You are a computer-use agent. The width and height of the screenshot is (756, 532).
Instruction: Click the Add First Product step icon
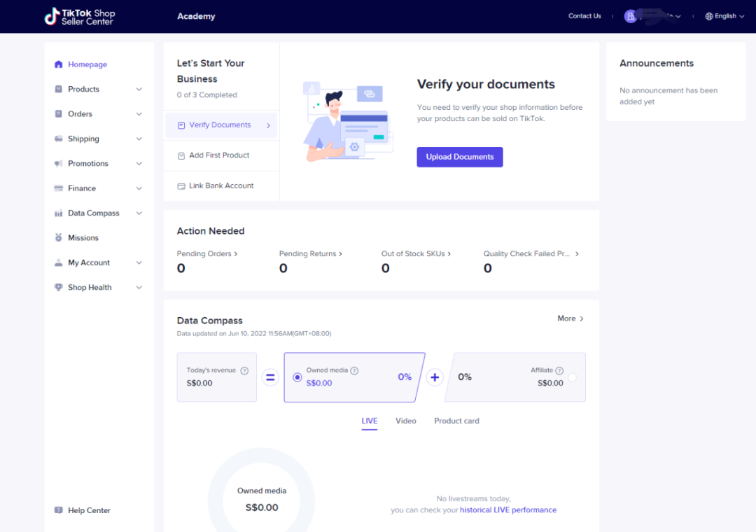[x=181, y=156]
